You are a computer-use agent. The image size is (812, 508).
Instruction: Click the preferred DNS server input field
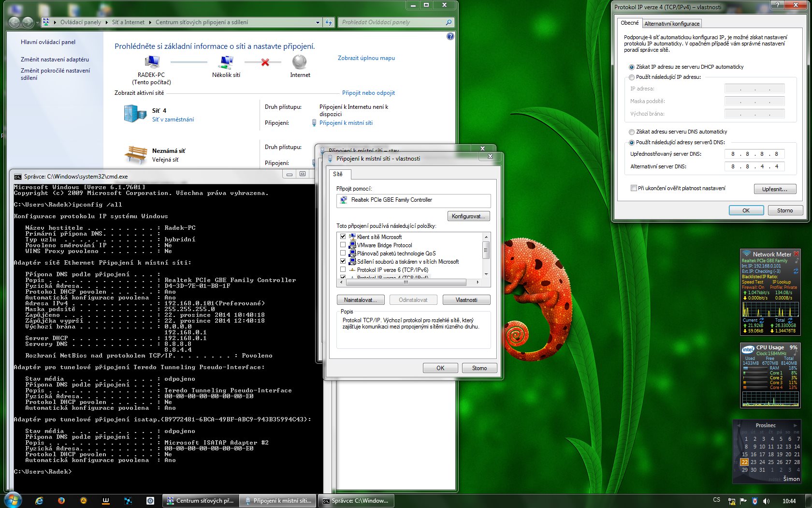coord(754,154)
